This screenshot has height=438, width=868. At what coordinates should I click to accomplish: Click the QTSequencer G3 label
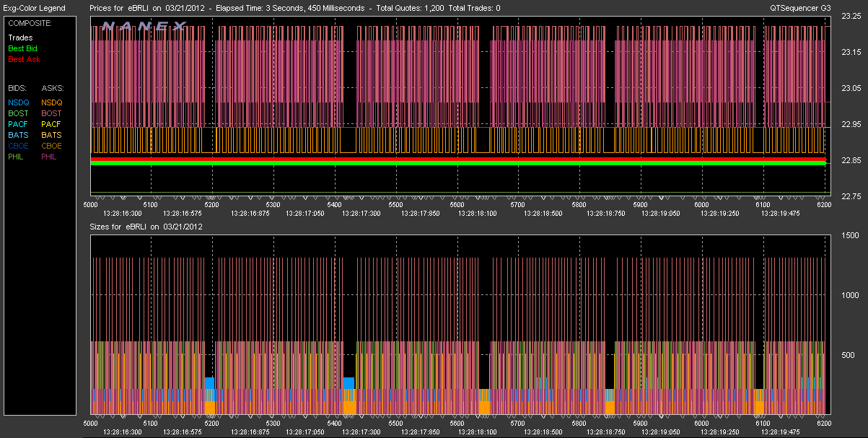tap(802, 8)
